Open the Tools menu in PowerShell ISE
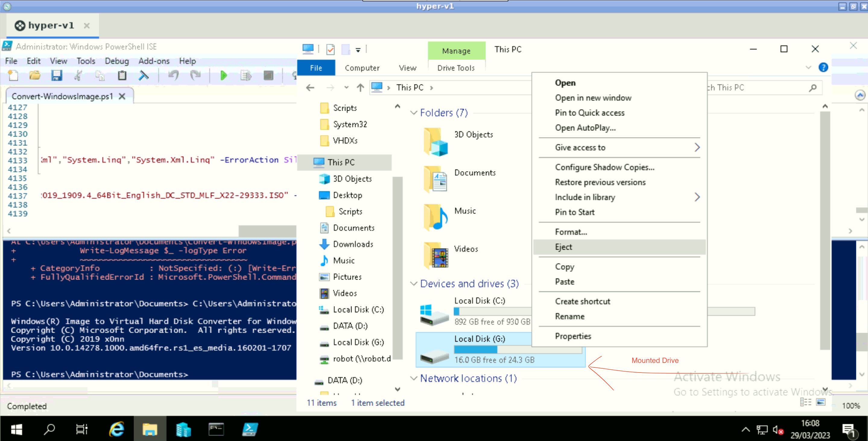The image size is (868, 441). click(86, 61)
